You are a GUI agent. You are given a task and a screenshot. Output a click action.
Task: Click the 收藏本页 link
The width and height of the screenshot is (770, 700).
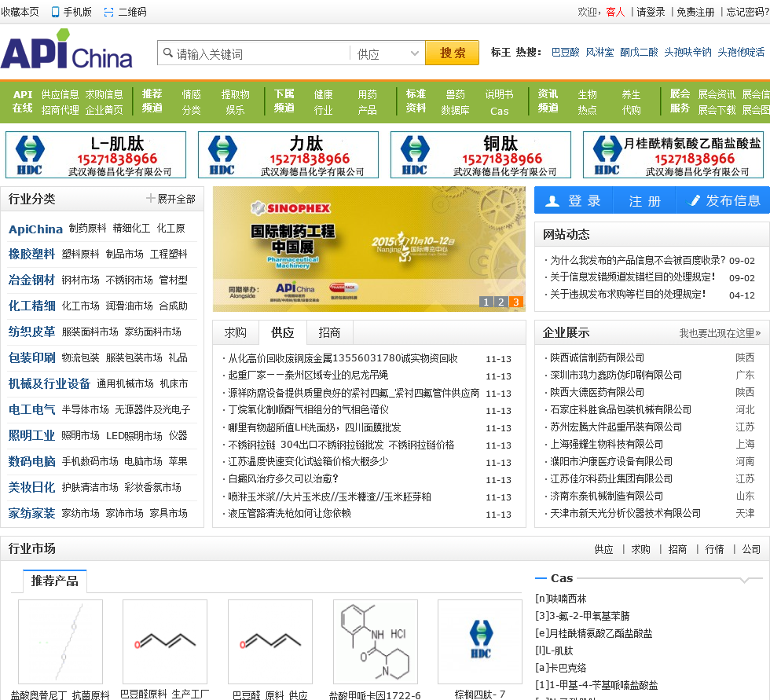point(20,13)
